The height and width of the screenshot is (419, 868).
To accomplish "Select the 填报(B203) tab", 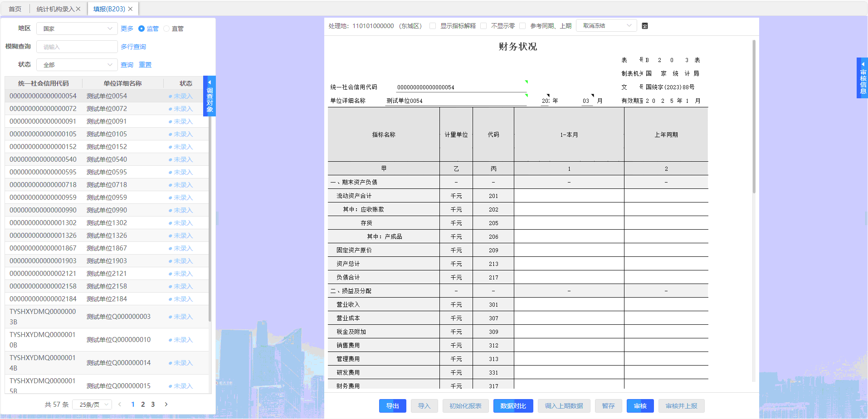I will point(109,9).
